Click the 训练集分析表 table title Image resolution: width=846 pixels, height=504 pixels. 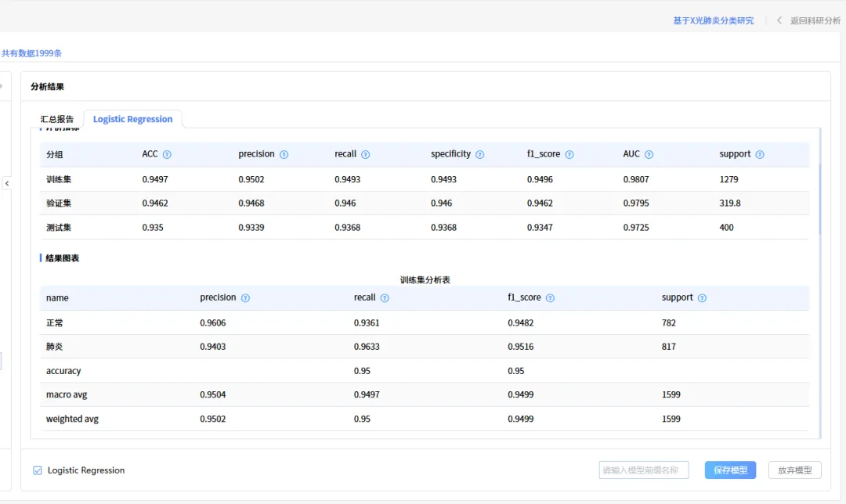(425, 279)
